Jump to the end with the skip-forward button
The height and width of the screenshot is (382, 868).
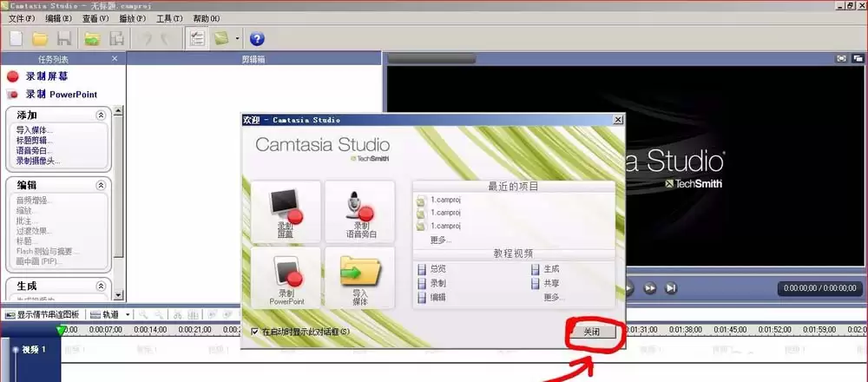(x=671, y=288)
